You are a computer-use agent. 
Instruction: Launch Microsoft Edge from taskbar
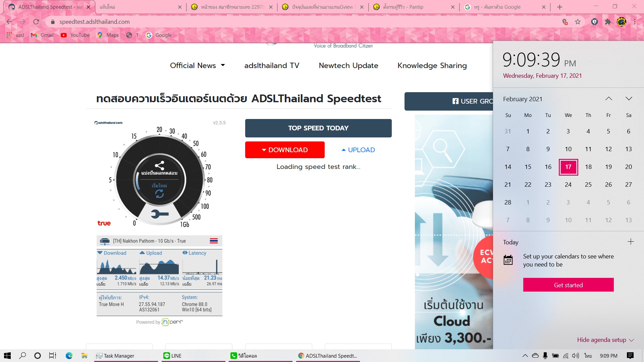[69, 356]
